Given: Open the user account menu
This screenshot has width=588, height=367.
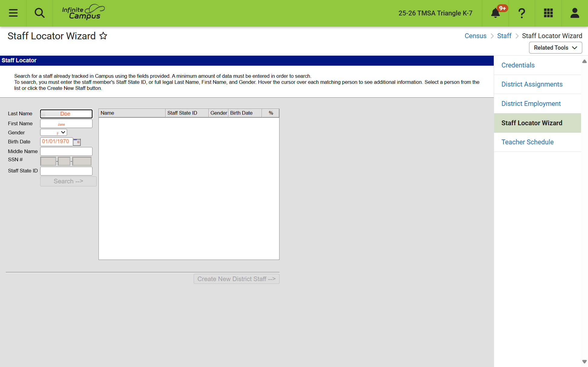Looking at the screenshot, I should 574,13.
